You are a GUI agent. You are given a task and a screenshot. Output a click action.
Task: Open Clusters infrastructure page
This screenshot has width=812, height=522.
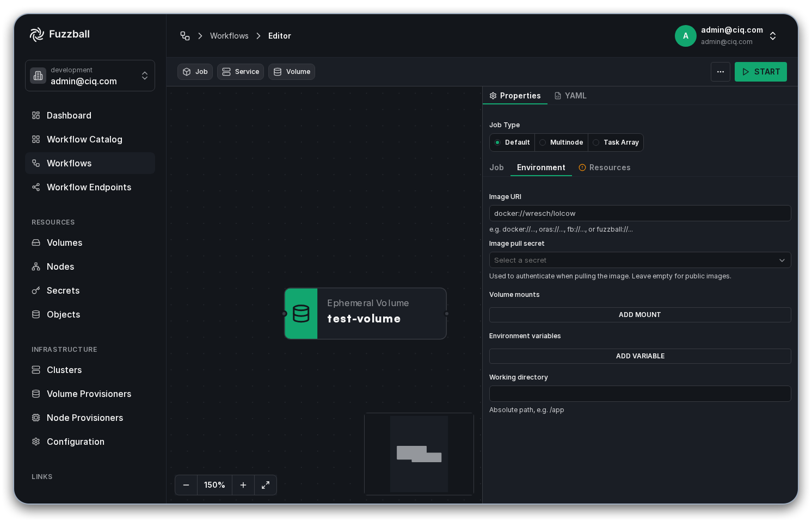(90, 370)
